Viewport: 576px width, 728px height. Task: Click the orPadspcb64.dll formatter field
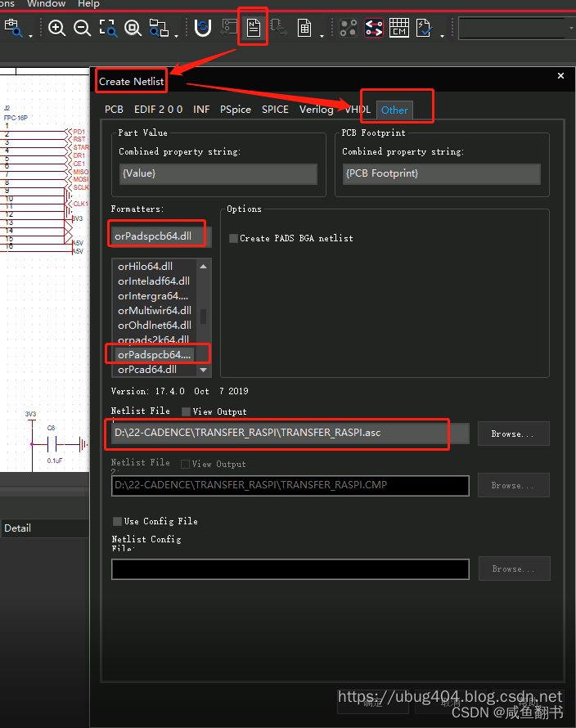coord(160,236)
